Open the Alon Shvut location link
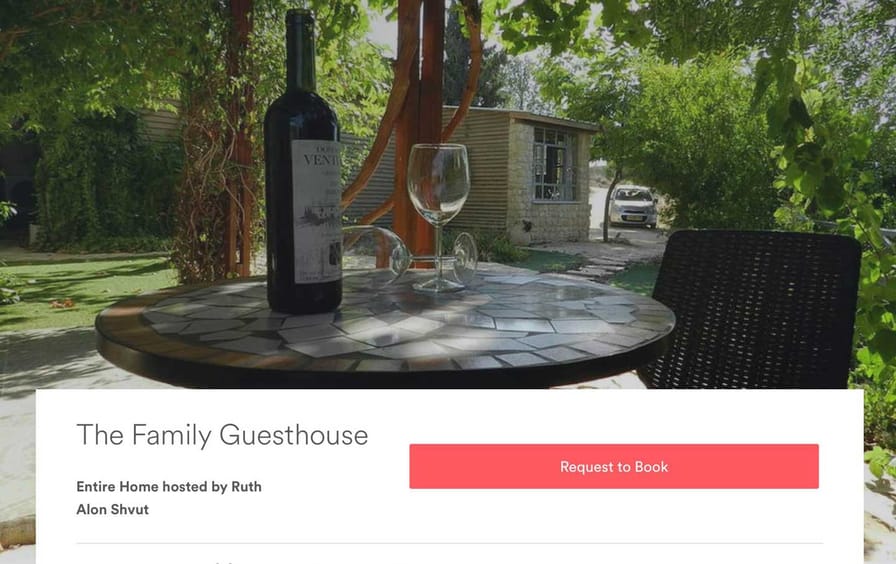 (113, 509)
